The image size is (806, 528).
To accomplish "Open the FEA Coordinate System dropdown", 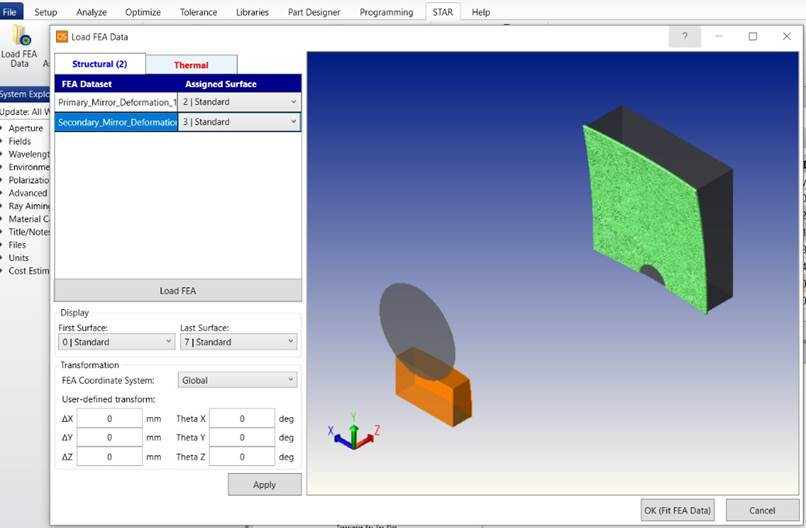I will (x=237, y=380).
